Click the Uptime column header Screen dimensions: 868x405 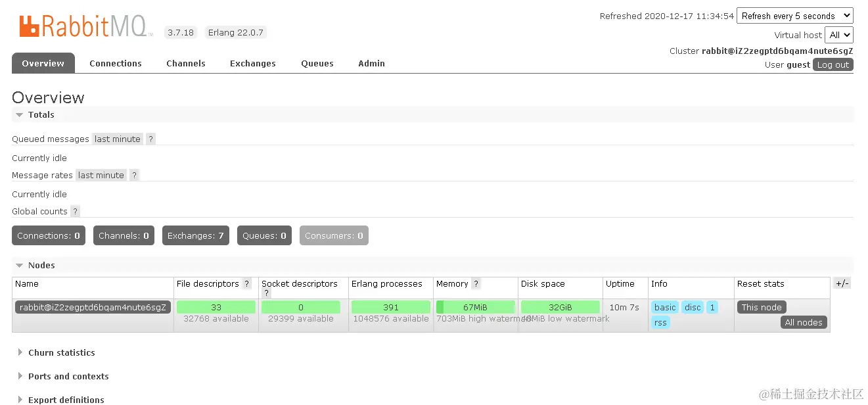click(620, 283)
